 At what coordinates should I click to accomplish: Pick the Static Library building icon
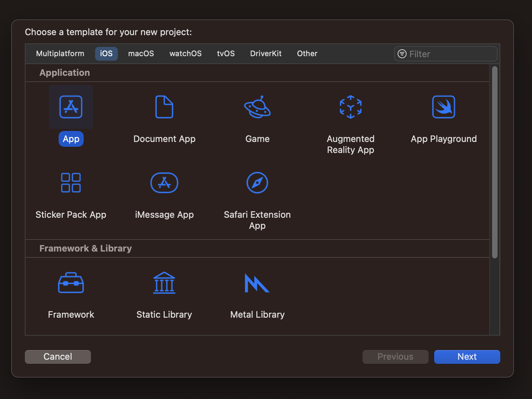pos(164,283)
